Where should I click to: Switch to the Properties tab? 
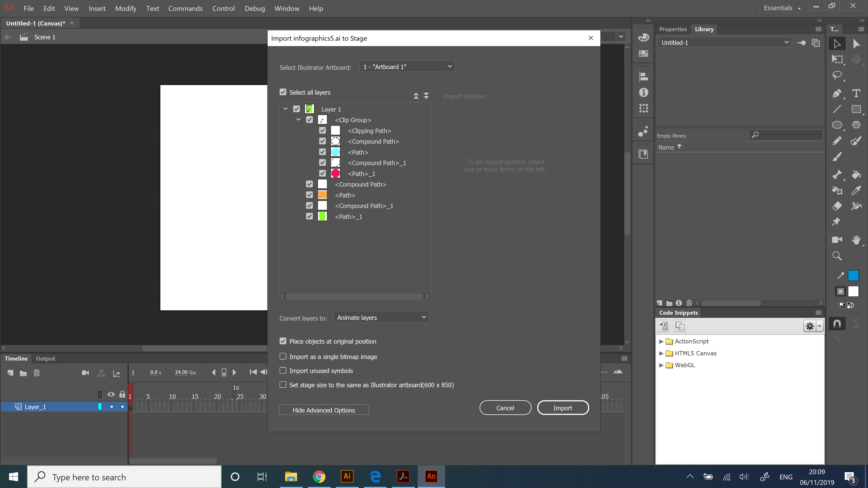coord(672,29)
